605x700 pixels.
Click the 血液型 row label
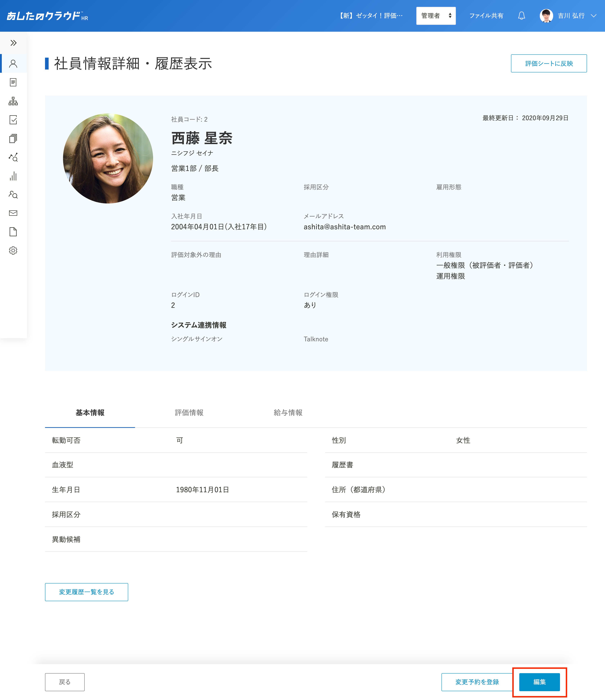(x=62, y=465)
